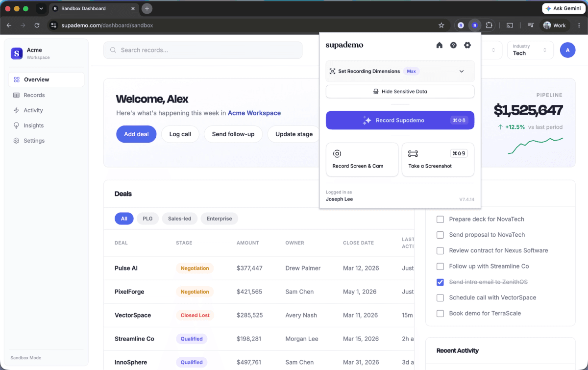Open the partially hidden dropdown left of Industry

pyautogui.click(x=491, y=50)
